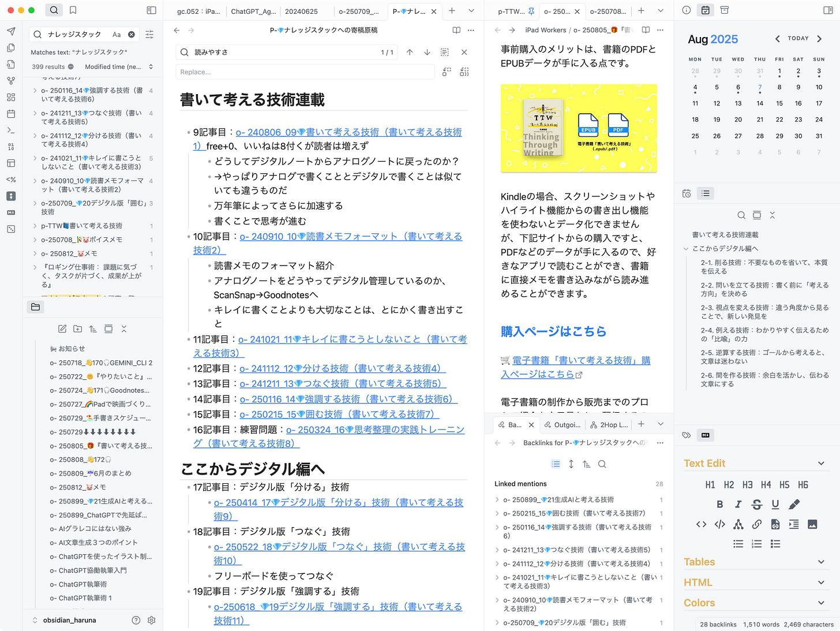Toggle match case Aa in search box
The height and width of the screenshot is (631, 840).
(x=117, y=35)
